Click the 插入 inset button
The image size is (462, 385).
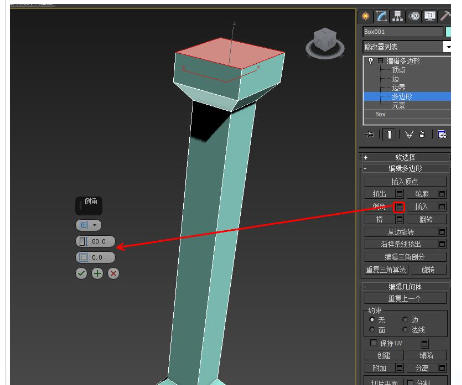coord(422,207)
